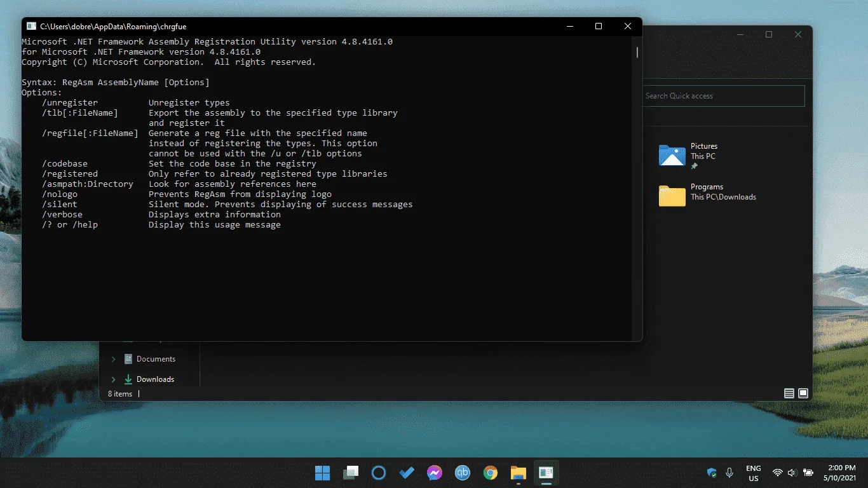The image size is (868, 488).
Task: Switch Explorer to large icons view
Action: click(803, 393)
